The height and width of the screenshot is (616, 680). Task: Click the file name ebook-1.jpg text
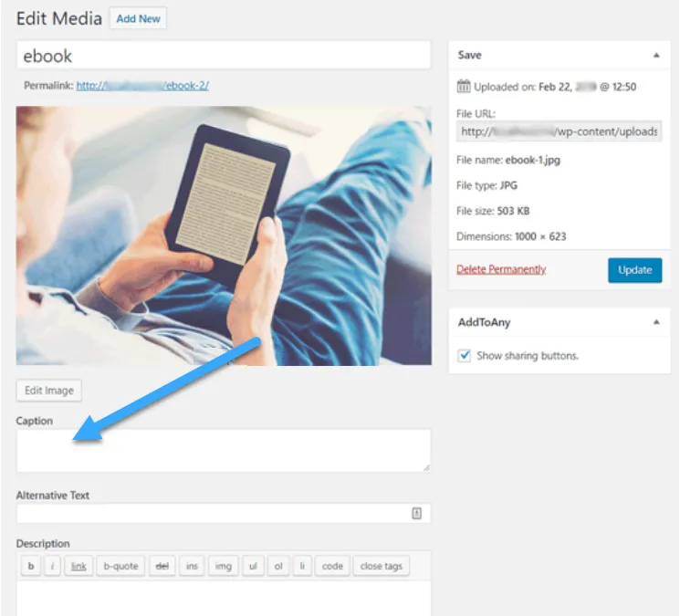(x=532, y=160)
